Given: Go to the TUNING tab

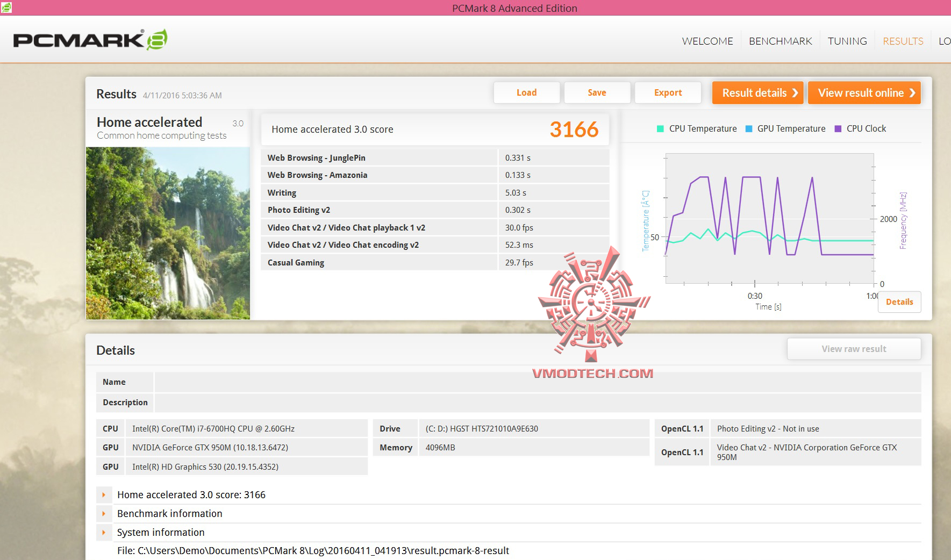Looking at the screenshot, I should coord(847,41).
